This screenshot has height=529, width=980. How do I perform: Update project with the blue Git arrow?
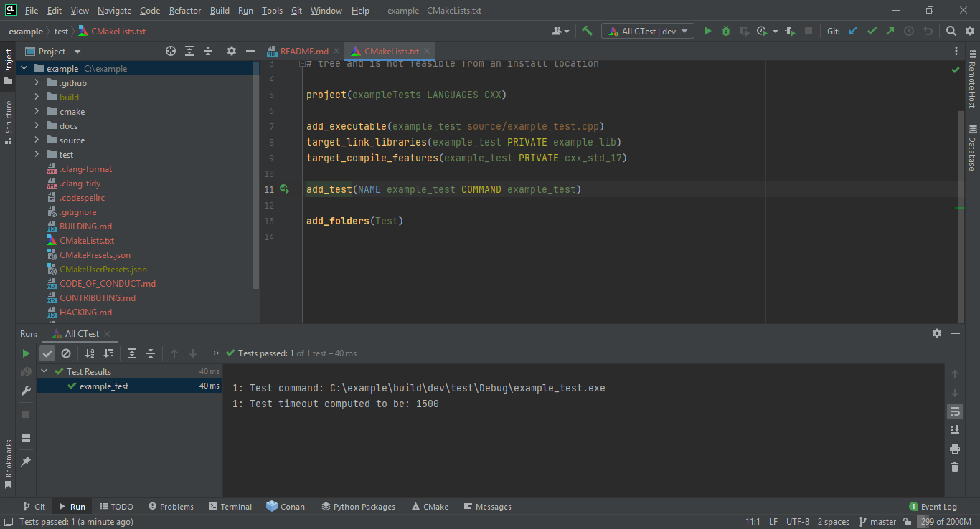coord(853,31)
